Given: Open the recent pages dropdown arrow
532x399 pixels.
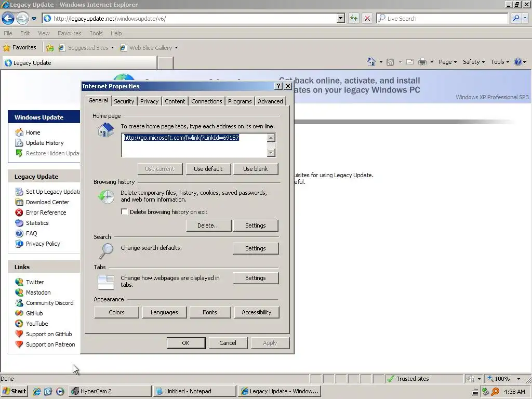Looking at the screenshot, I should tap(34, 19).
